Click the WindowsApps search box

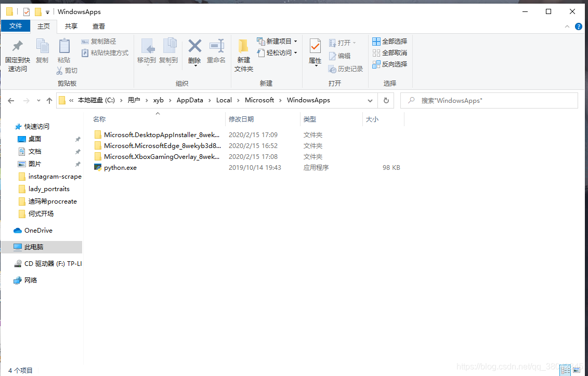(489, 100)
